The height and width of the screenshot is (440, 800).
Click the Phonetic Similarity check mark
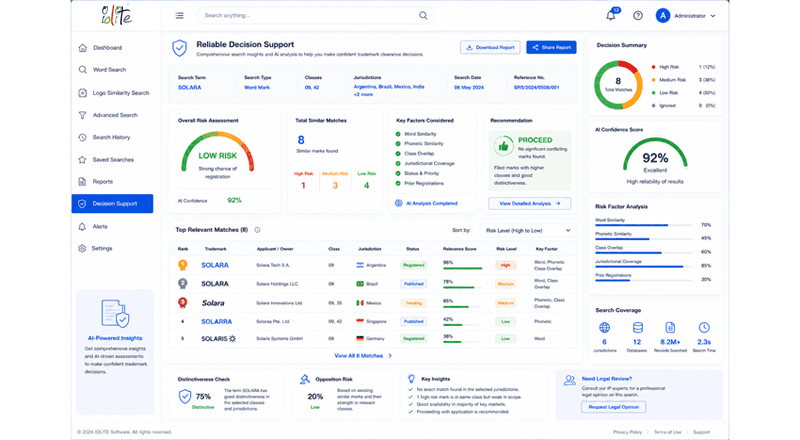click(398, 144)
